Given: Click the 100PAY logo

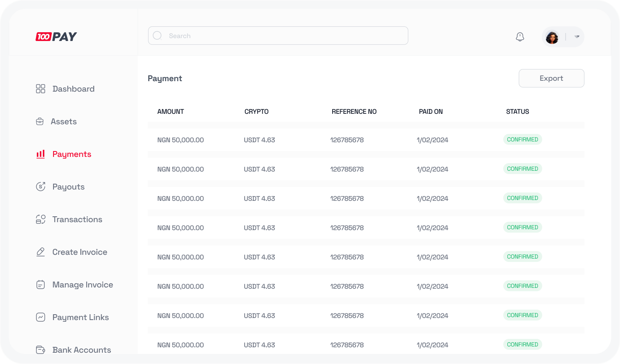Looking at the screenshot, I should (x=56, y=37).
